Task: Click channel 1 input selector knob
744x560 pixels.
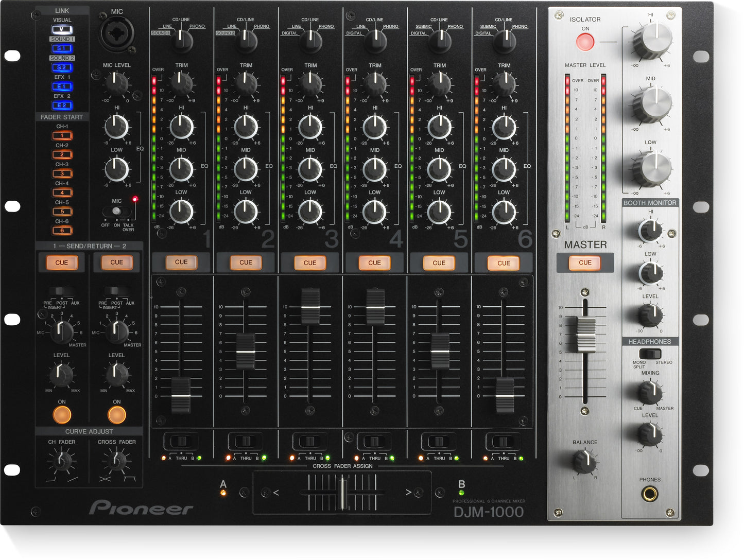Action: pyautogui.click(x=181, y=40)
